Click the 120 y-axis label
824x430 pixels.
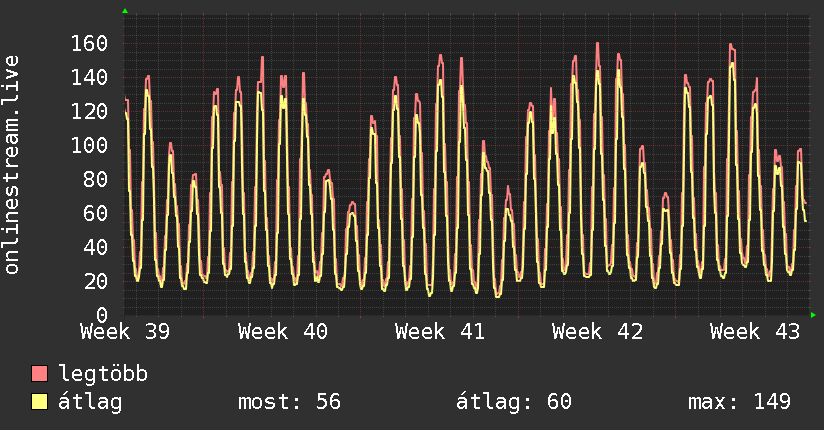89,111
